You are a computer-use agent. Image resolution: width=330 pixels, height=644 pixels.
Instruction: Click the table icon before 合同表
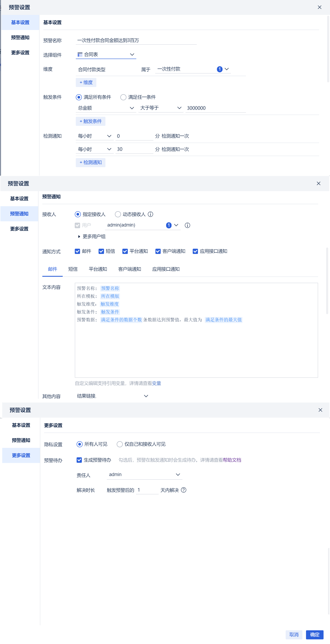coord(80,55)
